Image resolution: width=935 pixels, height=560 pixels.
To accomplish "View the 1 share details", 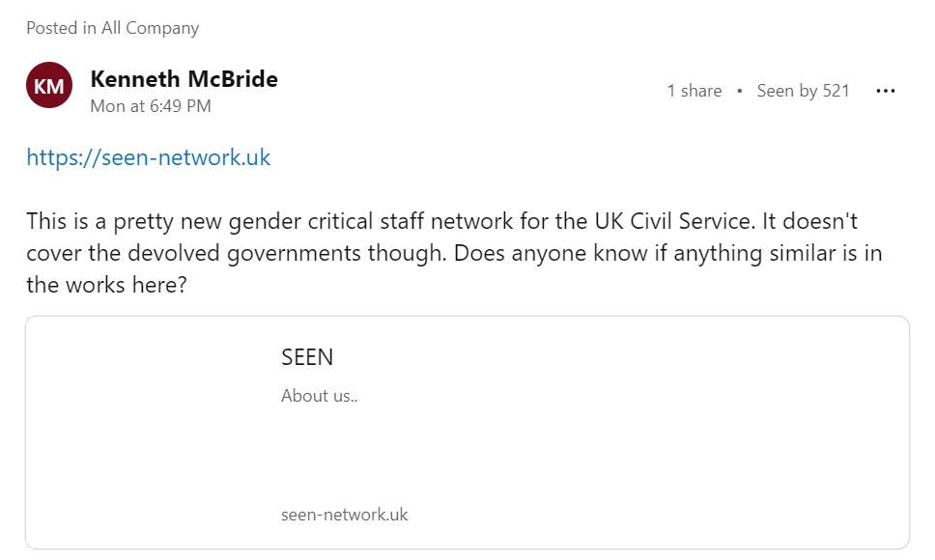I will [694, 91].
